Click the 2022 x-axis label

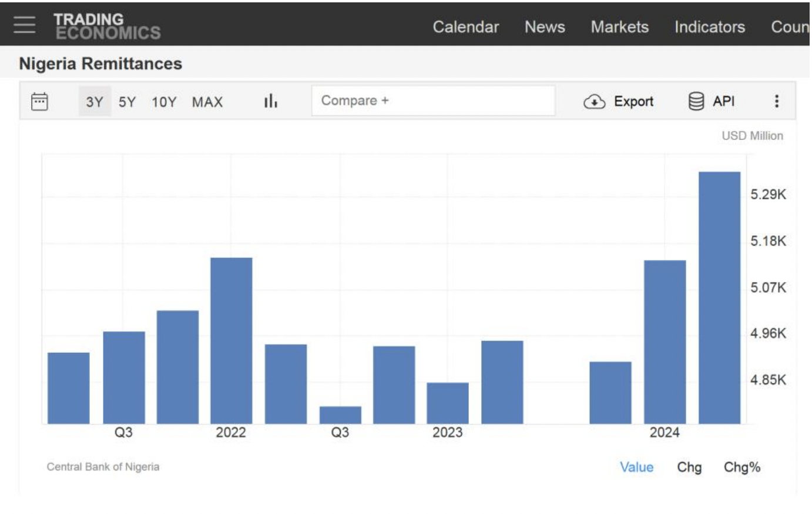click(231, 433)
